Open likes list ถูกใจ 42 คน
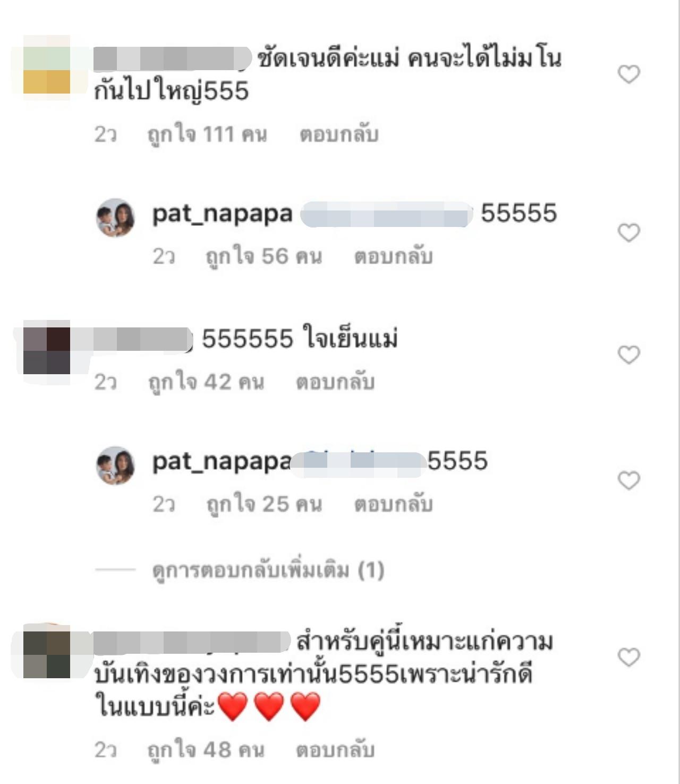 pos(206,382)
